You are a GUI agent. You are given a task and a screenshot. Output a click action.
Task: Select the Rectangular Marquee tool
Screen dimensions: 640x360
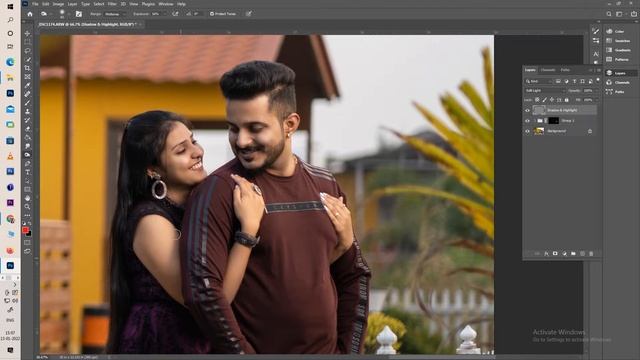(x=28, y=42)
